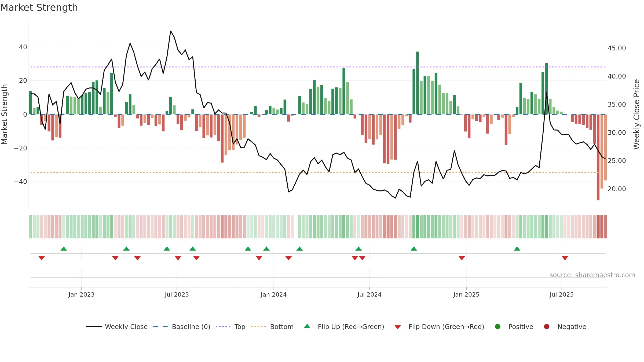The height and width of the screenshot is (362, 644).
Task: Click the Jul 2024 axis label
Action: pos(369,294)
